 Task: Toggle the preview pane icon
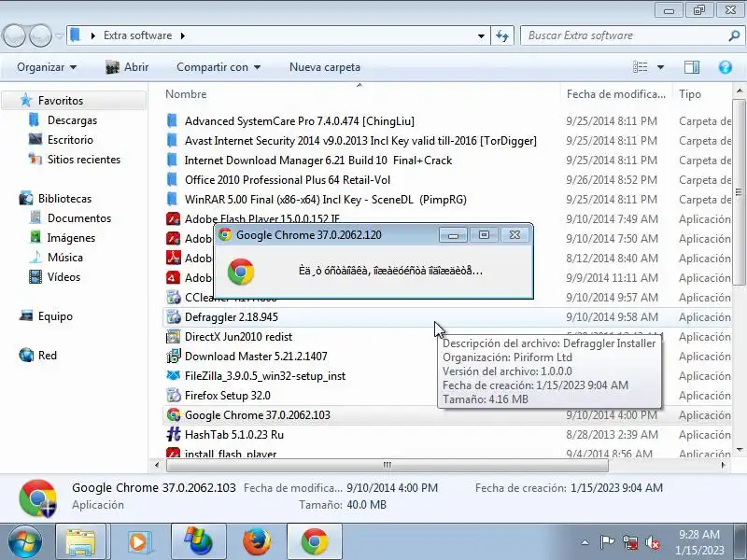(x=691, y=67)
